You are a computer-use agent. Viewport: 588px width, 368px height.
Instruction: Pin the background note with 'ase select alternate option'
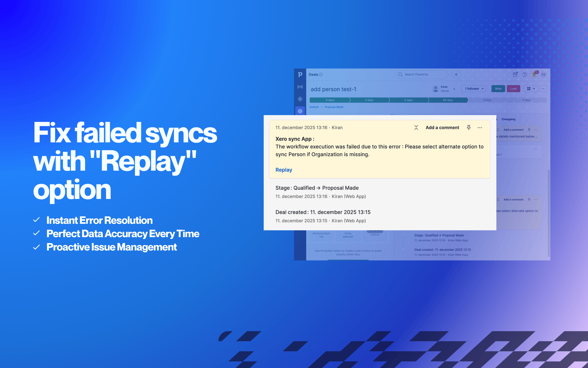[529, 200]
